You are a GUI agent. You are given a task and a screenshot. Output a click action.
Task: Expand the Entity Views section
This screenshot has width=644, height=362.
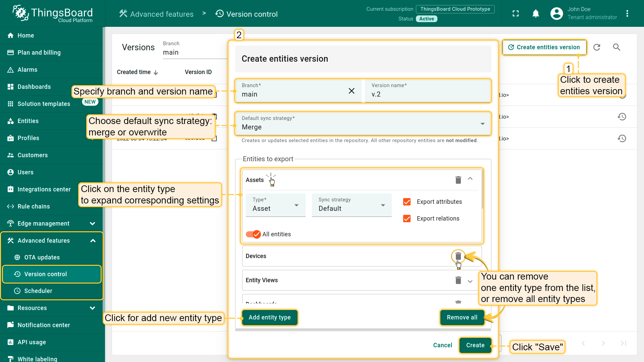470,281
